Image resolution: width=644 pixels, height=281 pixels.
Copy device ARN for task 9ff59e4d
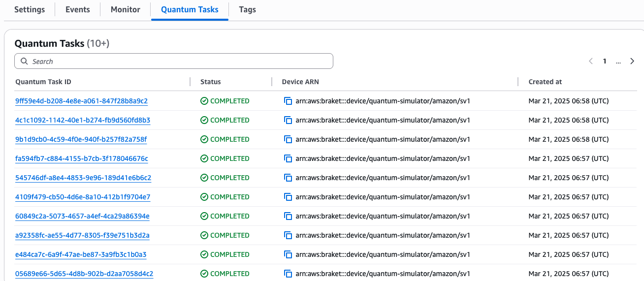coord(288,101)
